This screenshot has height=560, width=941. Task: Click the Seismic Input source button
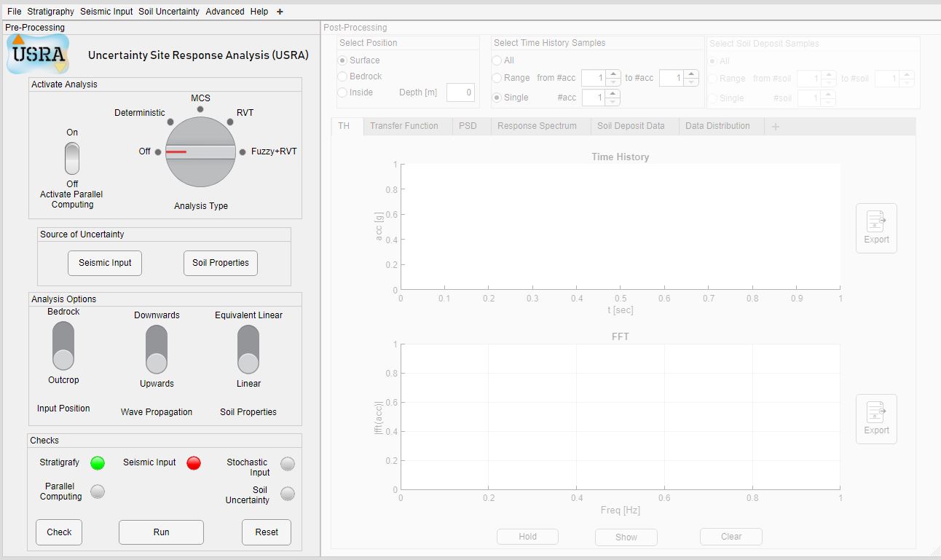click(x=105, y=263)
